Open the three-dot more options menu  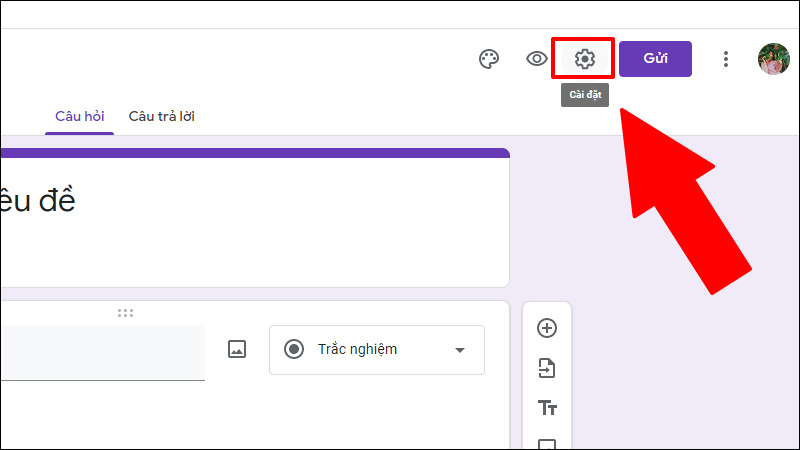coord(726,59)
